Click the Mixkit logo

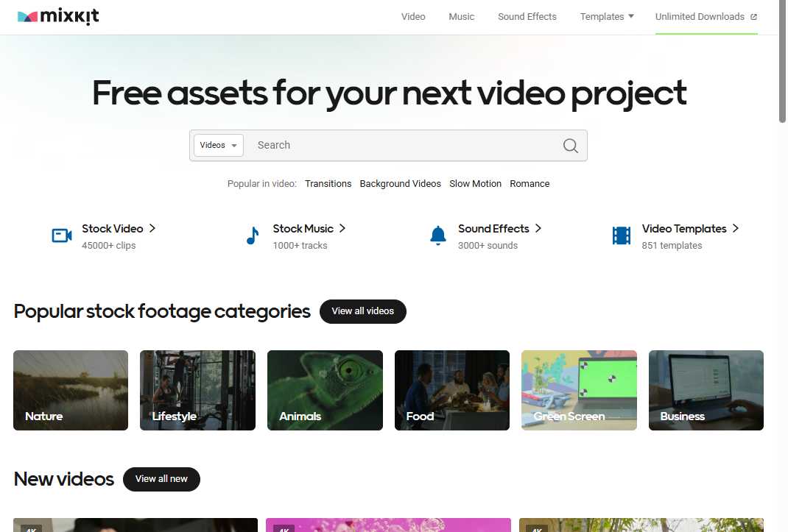pos(57,15)
